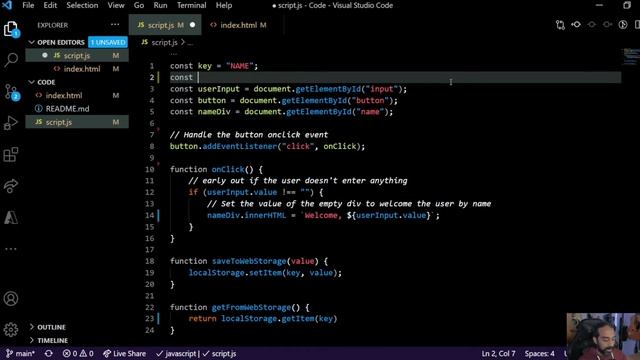Open script.js in CODE folder

(x=77, y=122)
